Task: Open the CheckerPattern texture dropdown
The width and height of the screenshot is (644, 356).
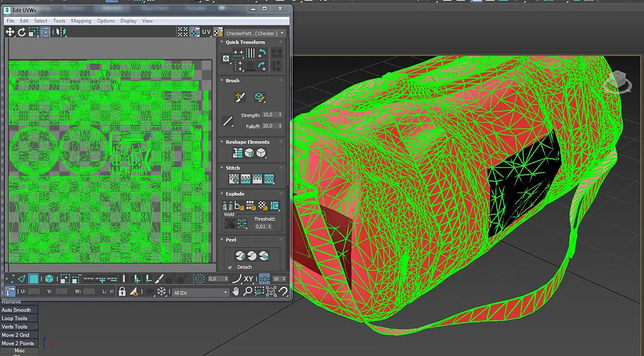Action: (x=255, y=33)
